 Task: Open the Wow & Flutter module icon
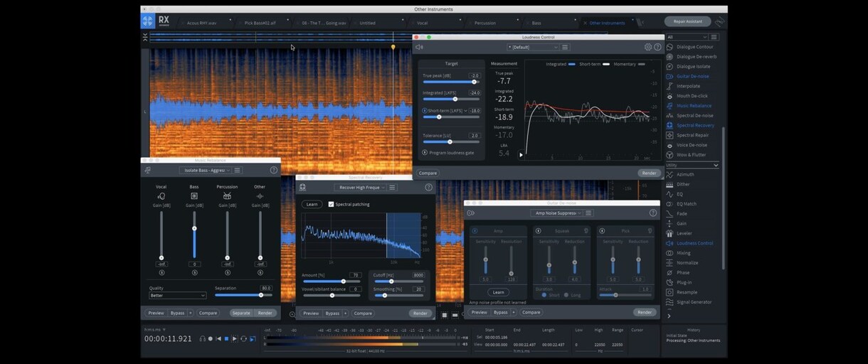pyautogui.click(x=669, y=155)
